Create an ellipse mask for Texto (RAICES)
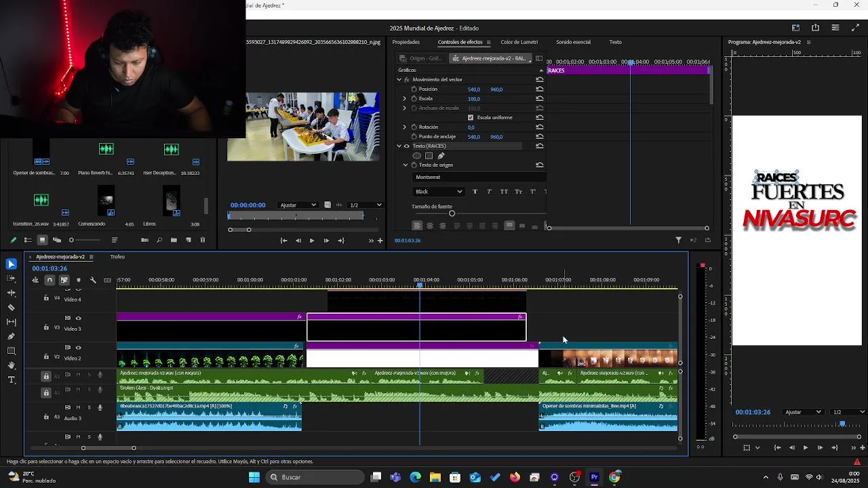 coord(416,156)
